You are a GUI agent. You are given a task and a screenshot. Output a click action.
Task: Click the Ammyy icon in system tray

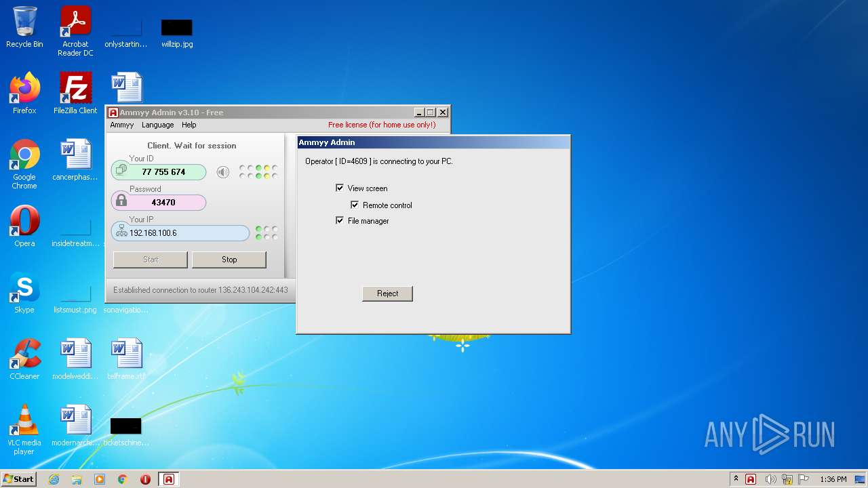751,479
